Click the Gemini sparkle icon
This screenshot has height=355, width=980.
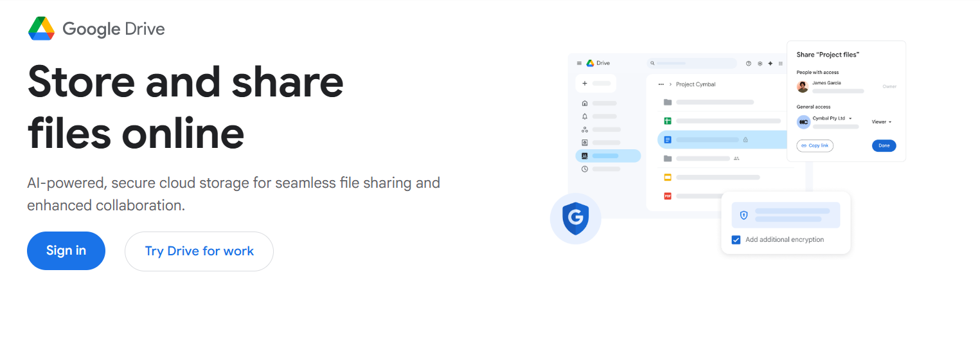[771, 64]
